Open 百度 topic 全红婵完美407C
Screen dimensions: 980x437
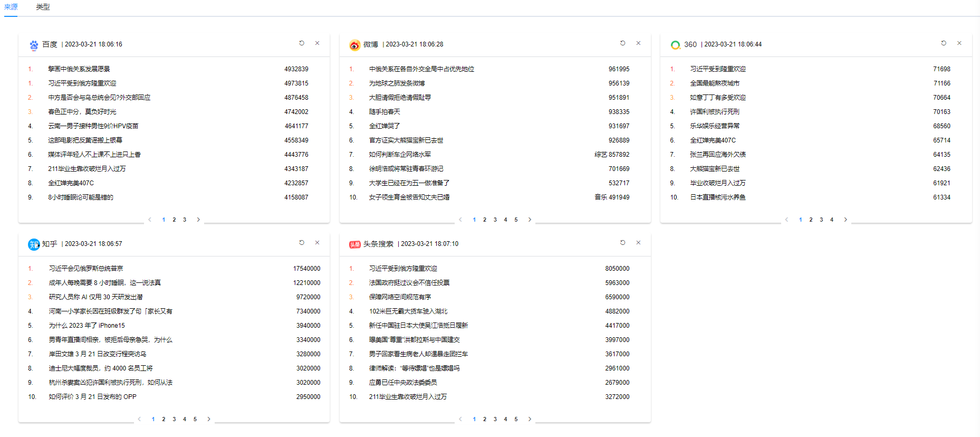[71, 183]
